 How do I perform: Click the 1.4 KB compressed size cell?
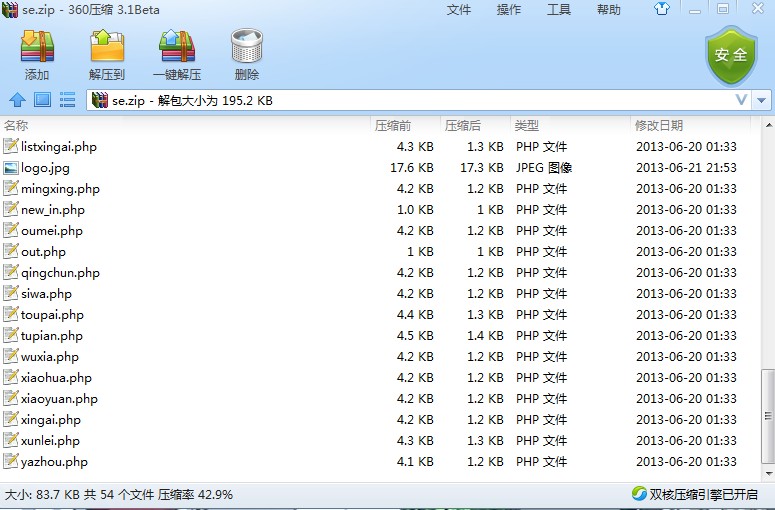485,336
